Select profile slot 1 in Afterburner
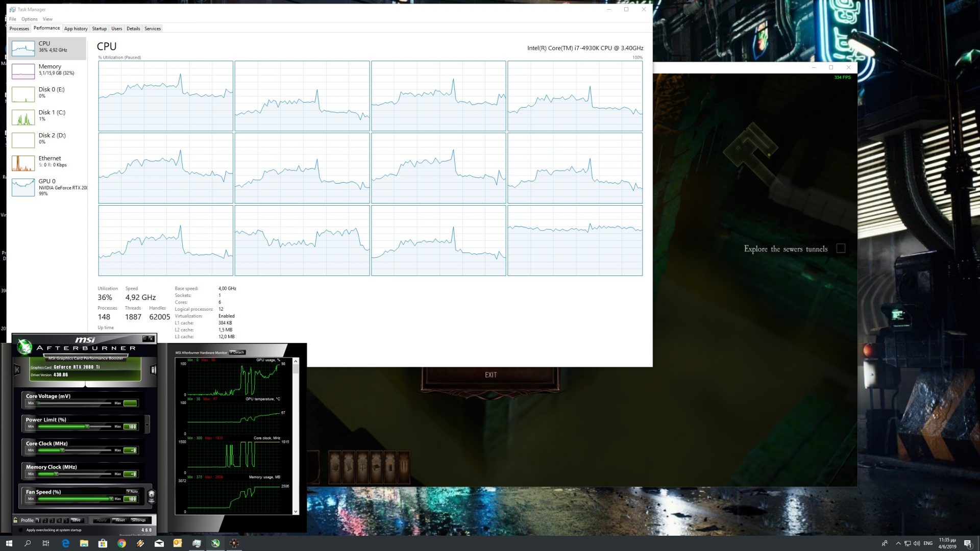This screenshot has width=980, height=551. 38,520
